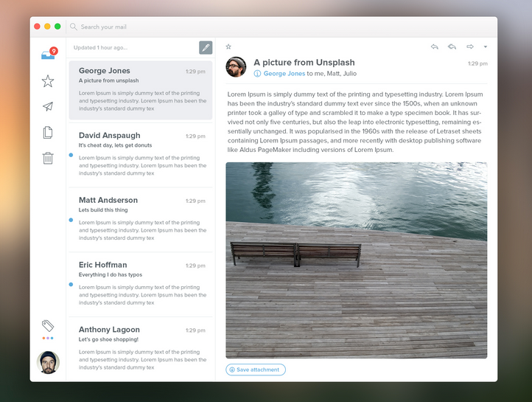Open the David Anspaugh email

tap(141, 155)
